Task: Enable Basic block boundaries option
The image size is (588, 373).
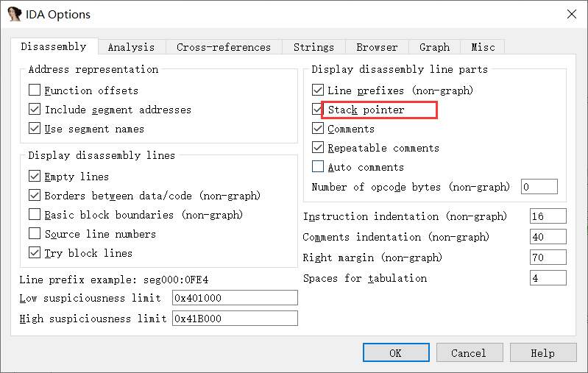Action: pyautogui.click(x=35, y=214)
